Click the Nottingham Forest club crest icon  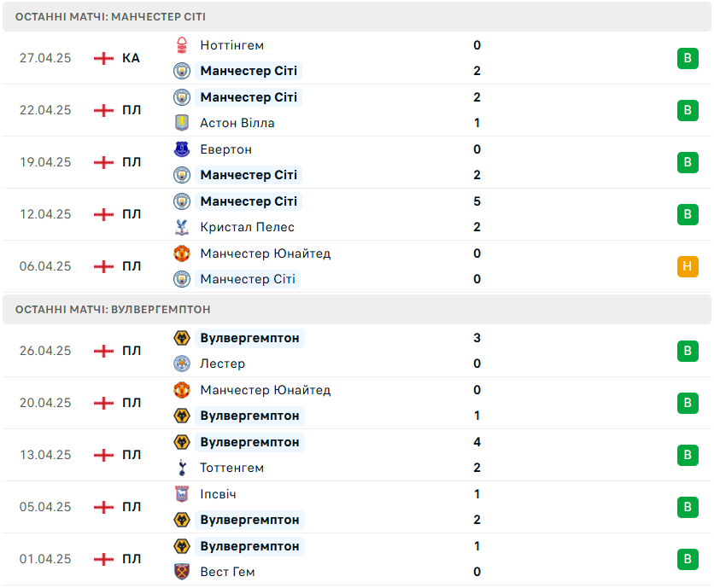coord(182,45)
